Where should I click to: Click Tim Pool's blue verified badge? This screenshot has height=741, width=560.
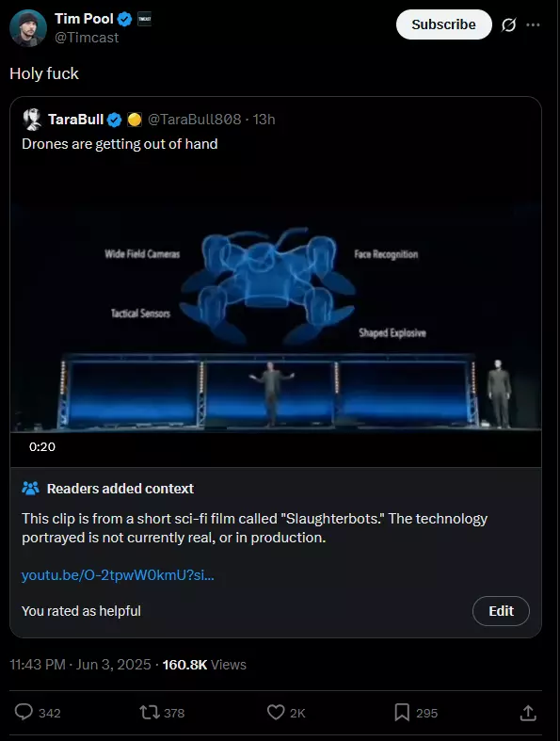coord(125,19)
